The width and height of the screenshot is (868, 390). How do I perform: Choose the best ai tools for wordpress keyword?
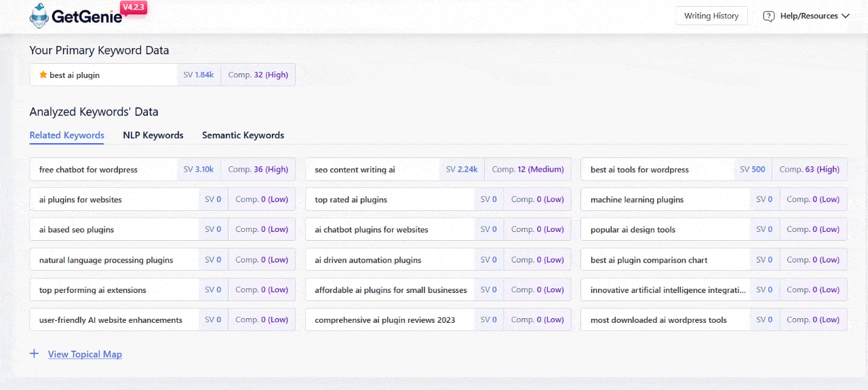[639, 170]
